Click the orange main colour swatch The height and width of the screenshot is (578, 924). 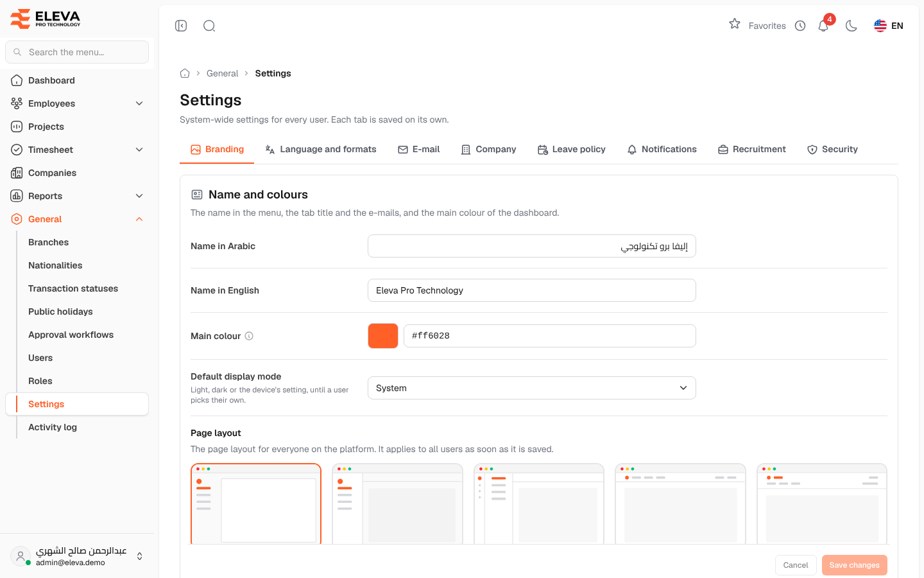[x=383, y=336]
